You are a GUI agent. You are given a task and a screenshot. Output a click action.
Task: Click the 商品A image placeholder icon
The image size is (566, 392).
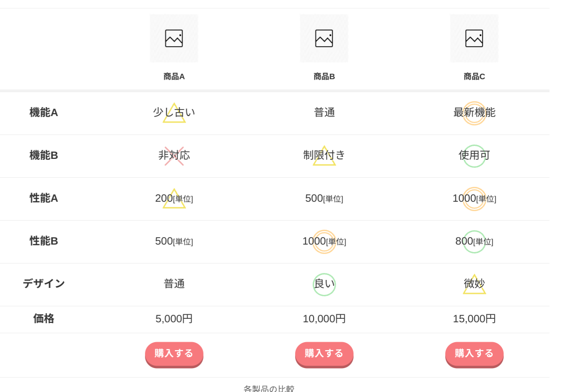pyautogui.click(x=174, y=38)
